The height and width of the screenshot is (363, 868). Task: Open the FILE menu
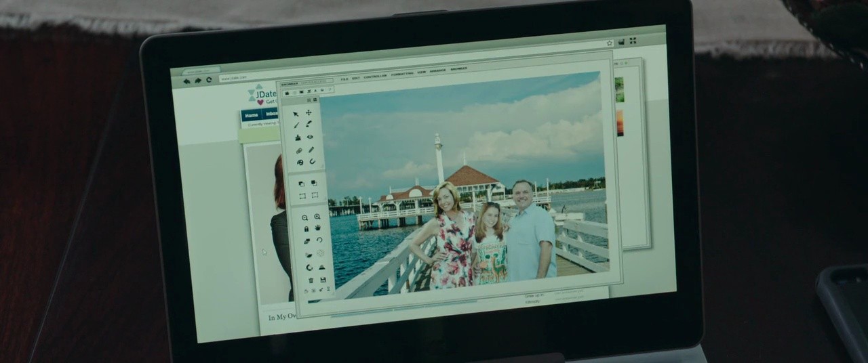pyautogui.click(x=344, y=79)
